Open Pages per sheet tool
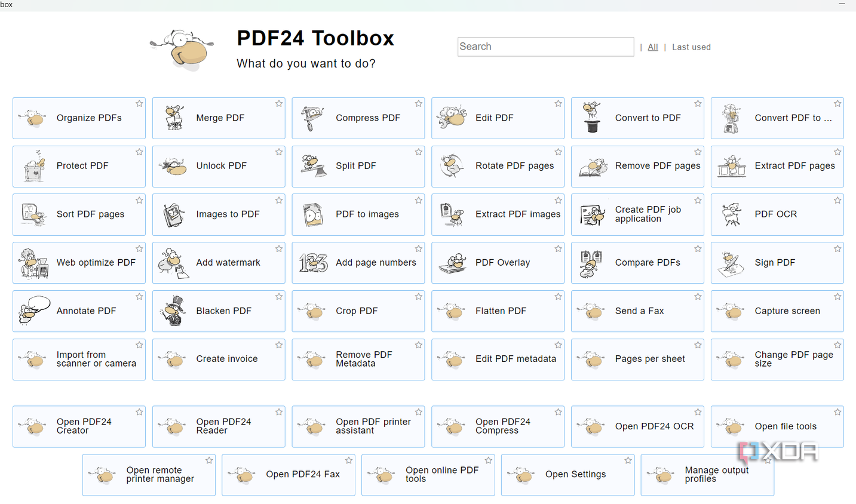The width and height of the screenshot is (856, 504). pyautogui.click(x=637, y=359)
